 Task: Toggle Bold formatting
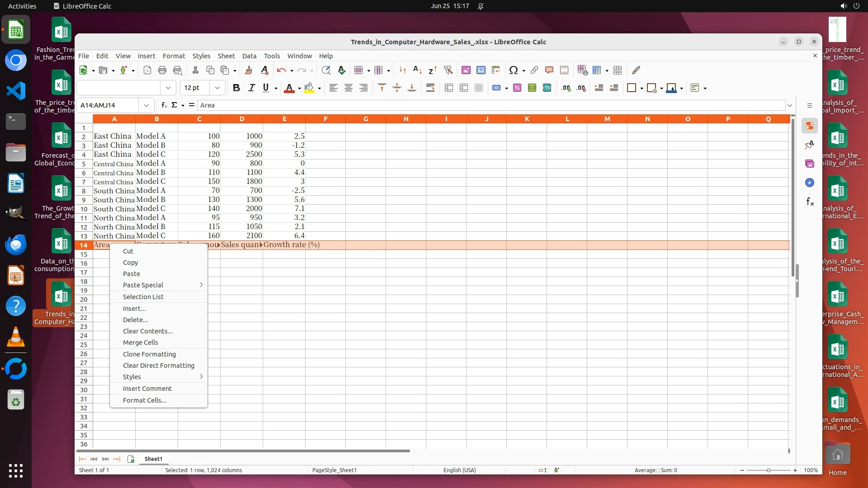[236, 88]
